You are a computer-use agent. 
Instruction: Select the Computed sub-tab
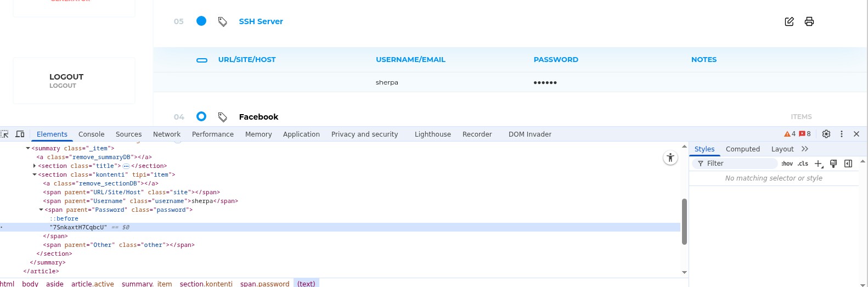pyautogui.click(x=742, y=149)
